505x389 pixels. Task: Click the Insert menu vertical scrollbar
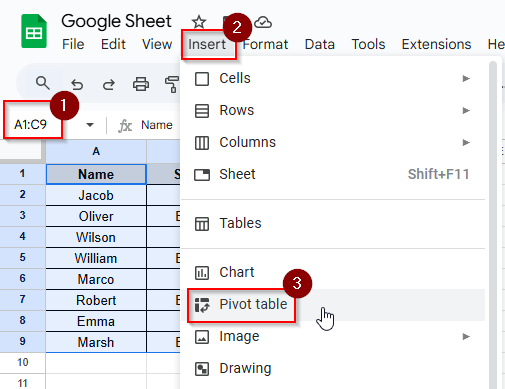pyautogui.click(x=493, y=225)
